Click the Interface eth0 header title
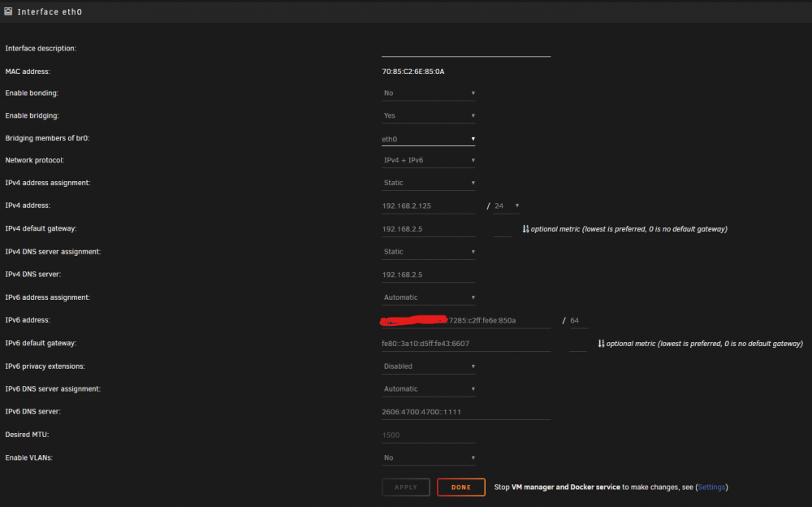Image resolution: width=812 pixels, height=507 pixels. point(50,11)
